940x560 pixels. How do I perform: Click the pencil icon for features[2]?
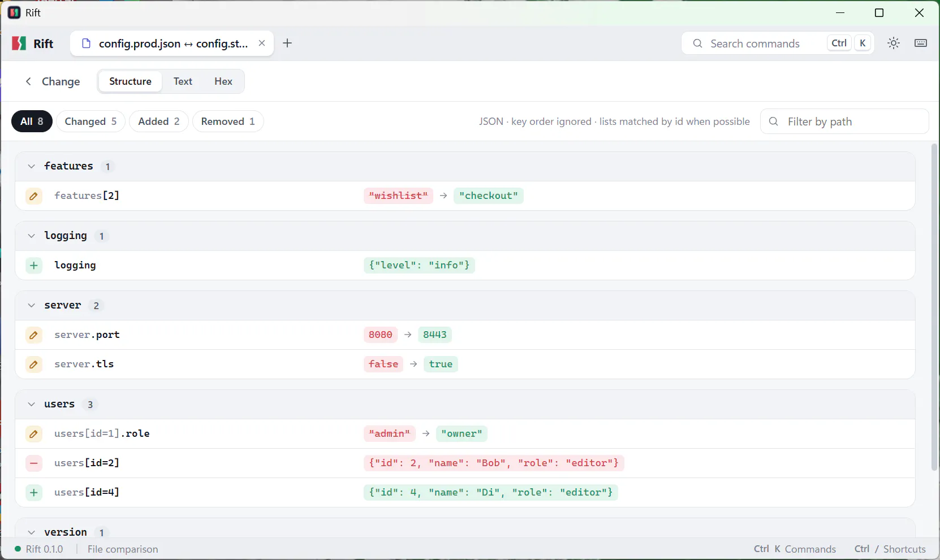(34, 196)
